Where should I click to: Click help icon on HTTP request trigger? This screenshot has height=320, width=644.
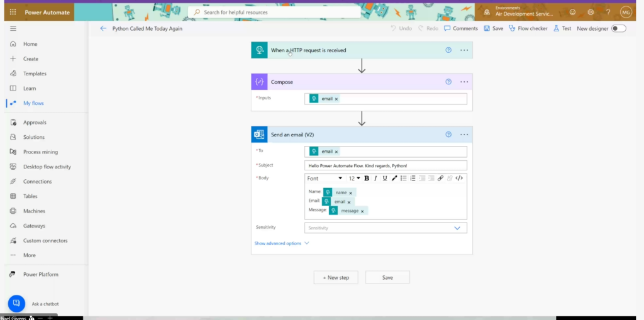[448, 50]
